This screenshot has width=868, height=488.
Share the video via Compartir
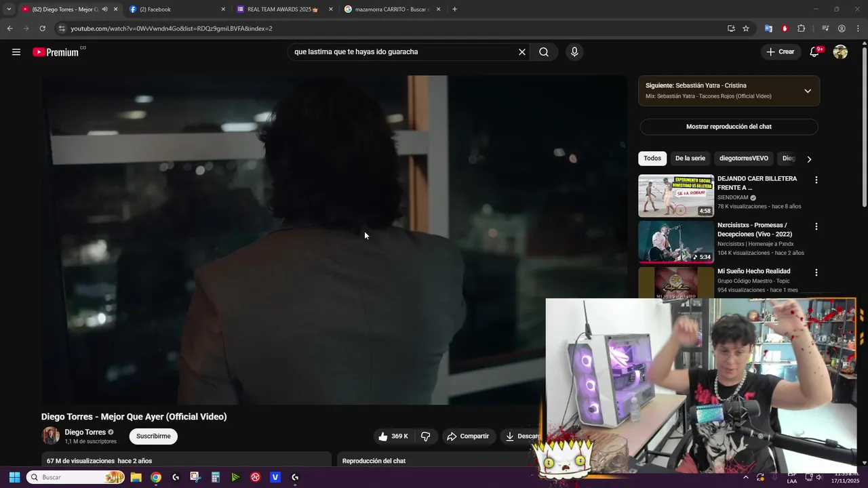pyautogui.click(x=468, y=436)
